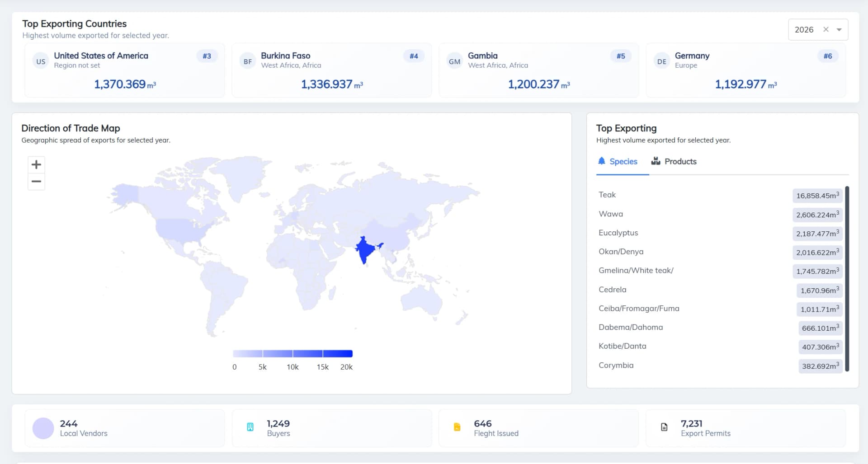868x464 pixels.
Task: Select the Ceiba/Fromagar/Fuma row
Action: click(x=720, y=309)
